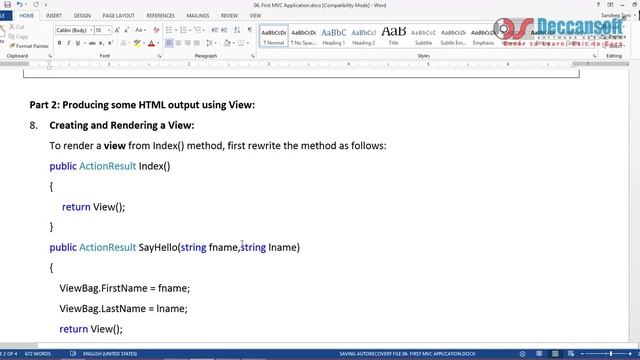This screenshot has width=640, height=360.
Task: Switch to HOME tab
Action: click(x=27, y=16)
